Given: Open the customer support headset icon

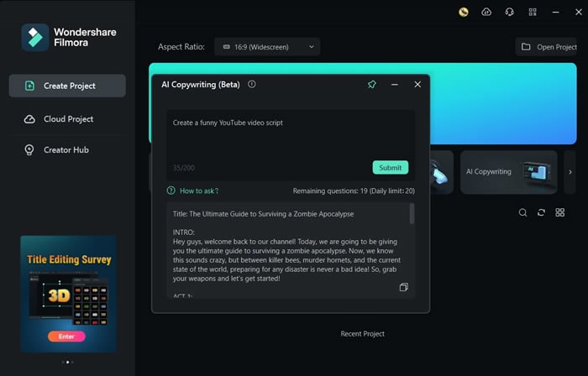Looking at the screenshot, I should [x=509, y=13].
